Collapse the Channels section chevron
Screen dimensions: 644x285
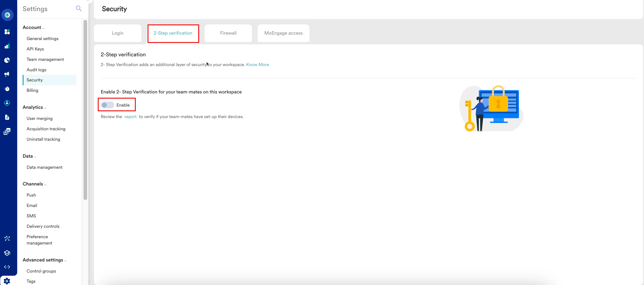click(45, 185)
